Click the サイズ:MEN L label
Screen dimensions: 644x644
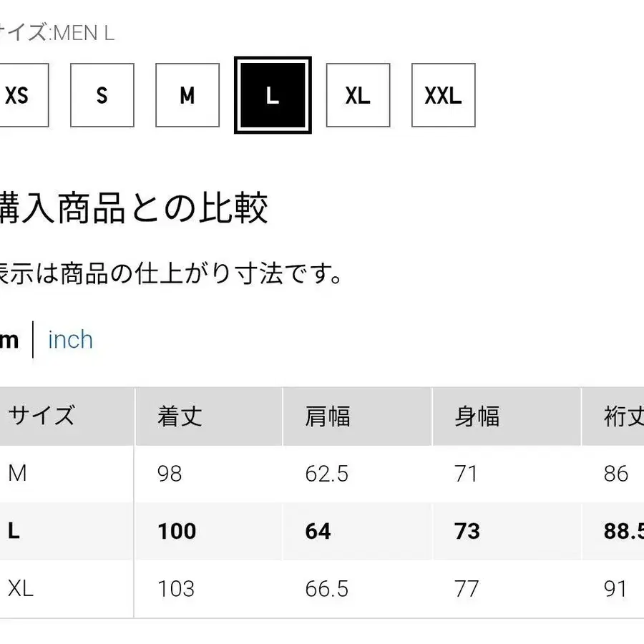pos(57,32)
